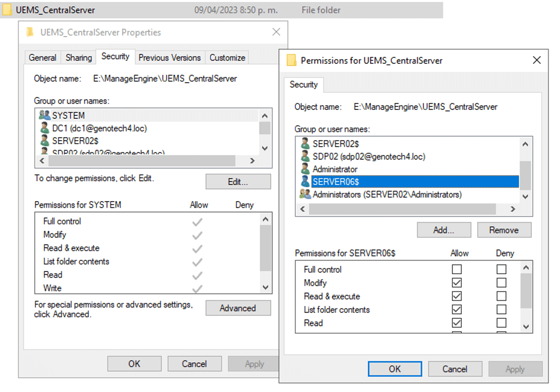
Task: Select SYSTEM name in Properties user list
Action: pyautogui.click(x=69, y=115)
